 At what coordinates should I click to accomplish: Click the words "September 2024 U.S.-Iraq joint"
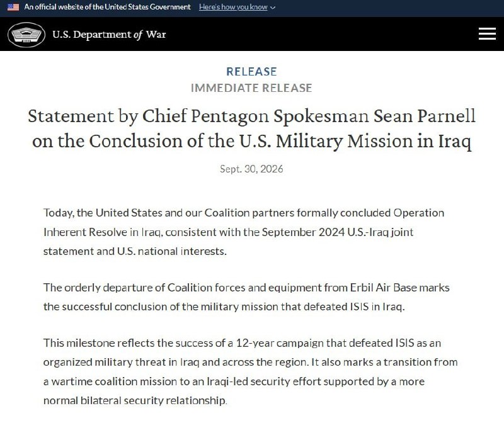click(337, 232)
